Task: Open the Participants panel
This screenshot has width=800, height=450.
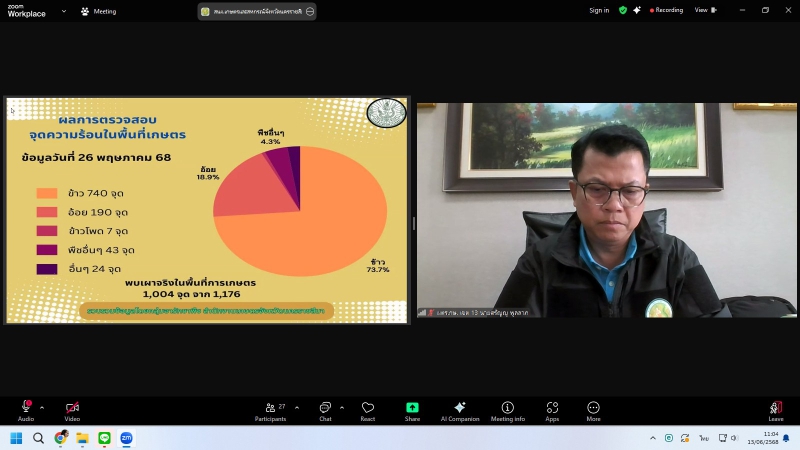Action: click(x=270, y=408)
